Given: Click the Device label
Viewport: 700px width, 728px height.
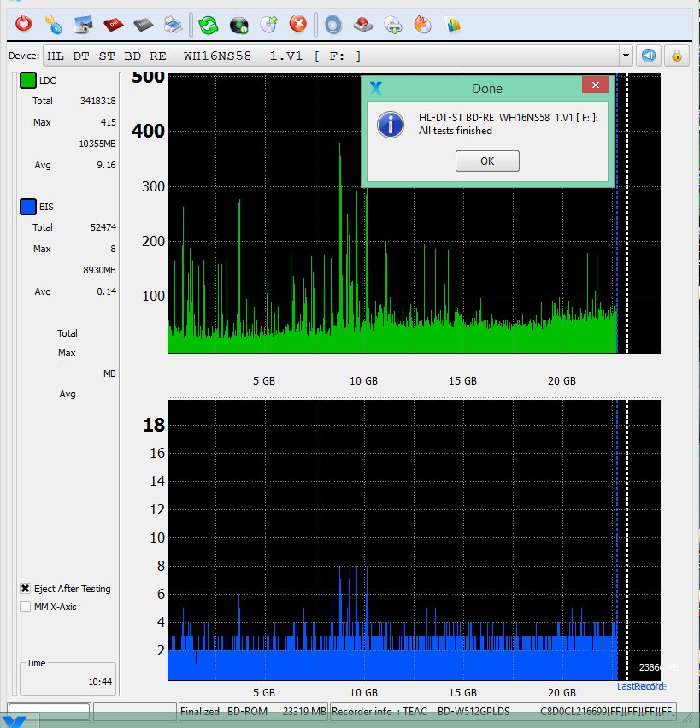Looking at the screenshot, I should coord(24,56).
